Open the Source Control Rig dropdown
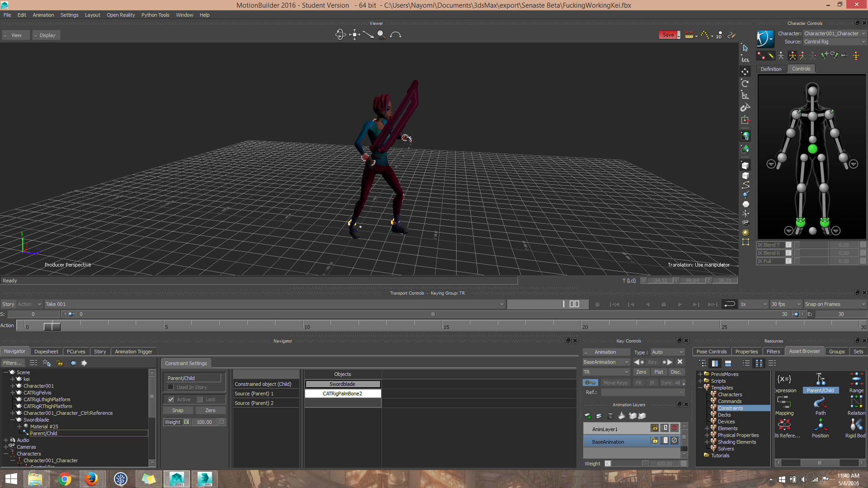 click(x=835, y=42)
